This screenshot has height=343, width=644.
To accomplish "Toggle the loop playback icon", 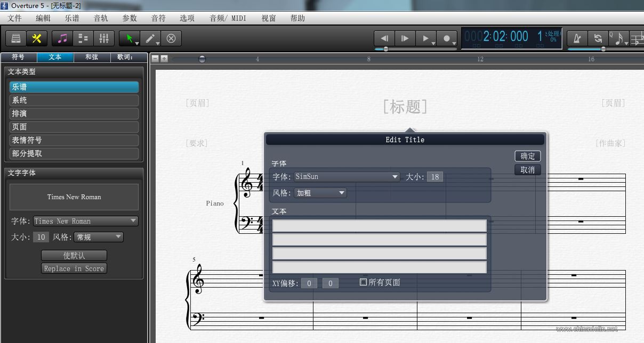I will (598, 38).
